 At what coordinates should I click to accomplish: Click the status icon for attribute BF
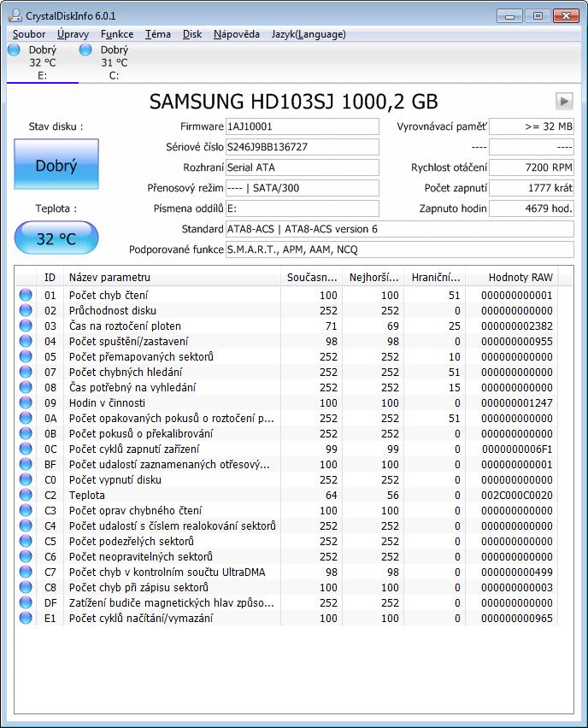click(x=26, y=464)
